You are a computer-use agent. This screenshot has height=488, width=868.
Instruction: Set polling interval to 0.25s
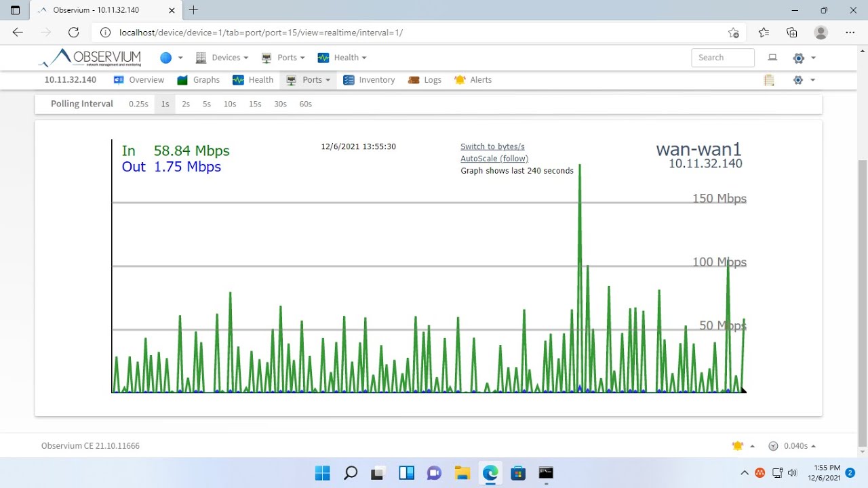point(138,104)
